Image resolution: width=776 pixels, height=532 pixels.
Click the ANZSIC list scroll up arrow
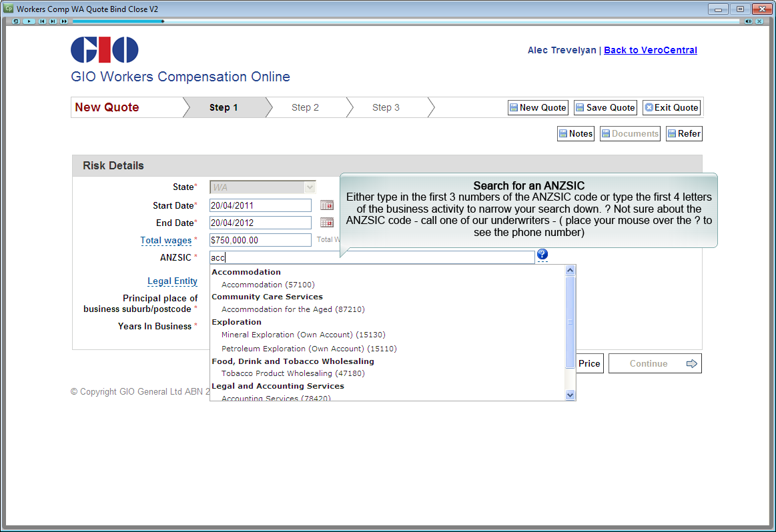[570, 270]
